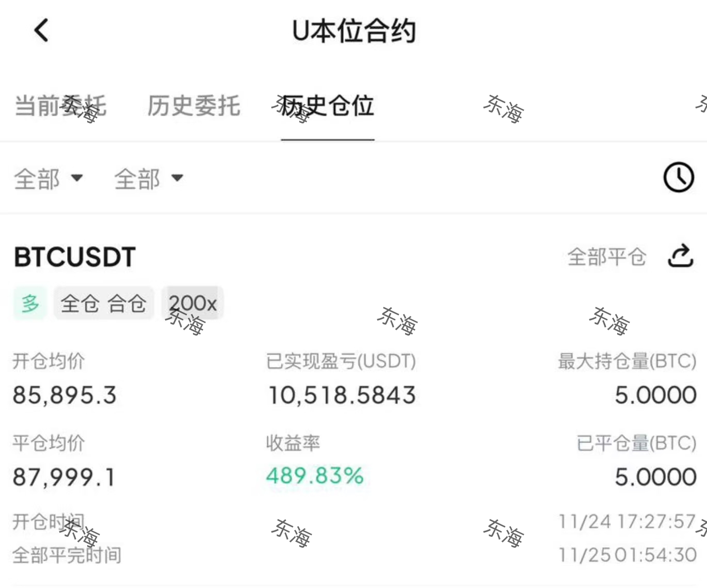707x588 pixels.
Task: Tap the 全仓 合仓 margin mode badge
Action: pos(103,303)
